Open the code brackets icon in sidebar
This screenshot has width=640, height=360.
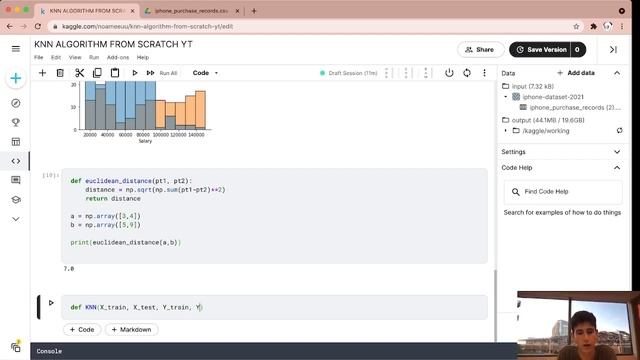pyautogui.click(x=16, y=161)
